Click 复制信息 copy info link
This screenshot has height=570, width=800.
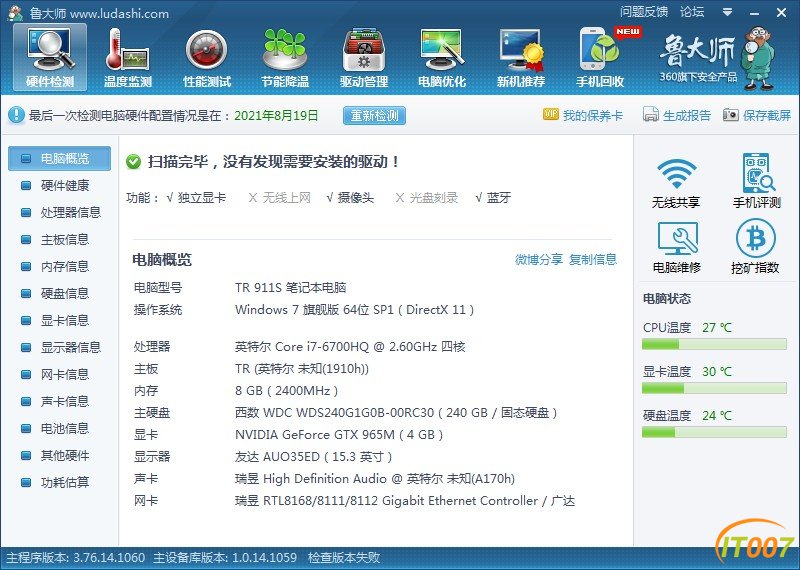pos(593,260)
